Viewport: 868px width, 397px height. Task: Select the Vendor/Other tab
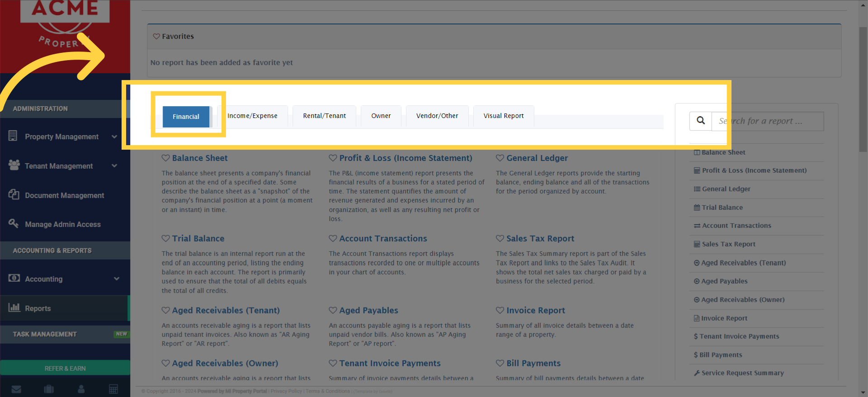437,116
